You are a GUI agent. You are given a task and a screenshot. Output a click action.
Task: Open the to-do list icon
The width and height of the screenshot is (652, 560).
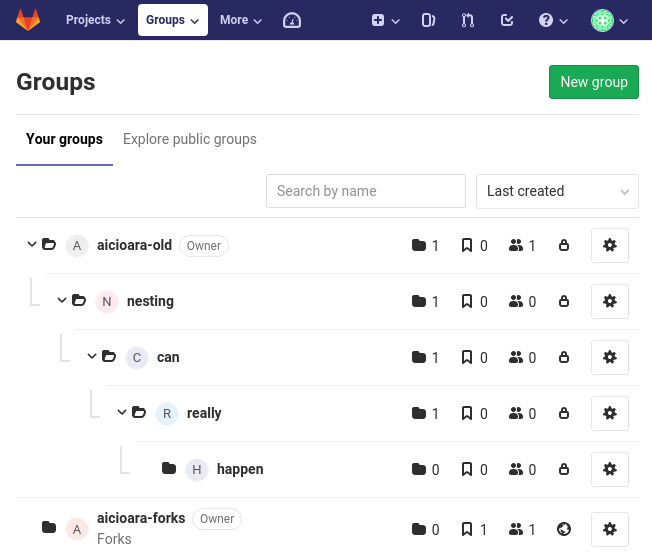pos(507,20)
